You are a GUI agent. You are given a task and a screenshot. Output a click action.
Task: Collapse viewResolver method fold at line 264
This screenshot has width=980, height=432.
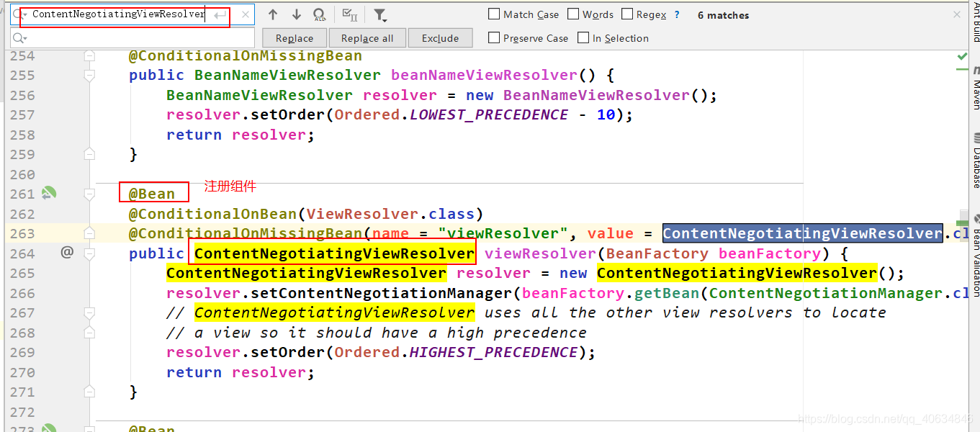click(x=89, y=253)
